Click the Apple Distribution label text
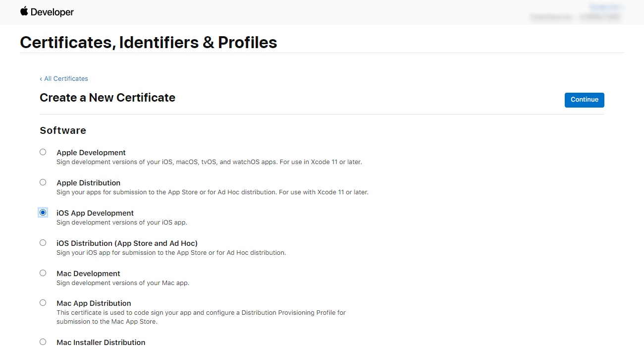The width and height of the screenshot is (644, 347). pos(89,183)
